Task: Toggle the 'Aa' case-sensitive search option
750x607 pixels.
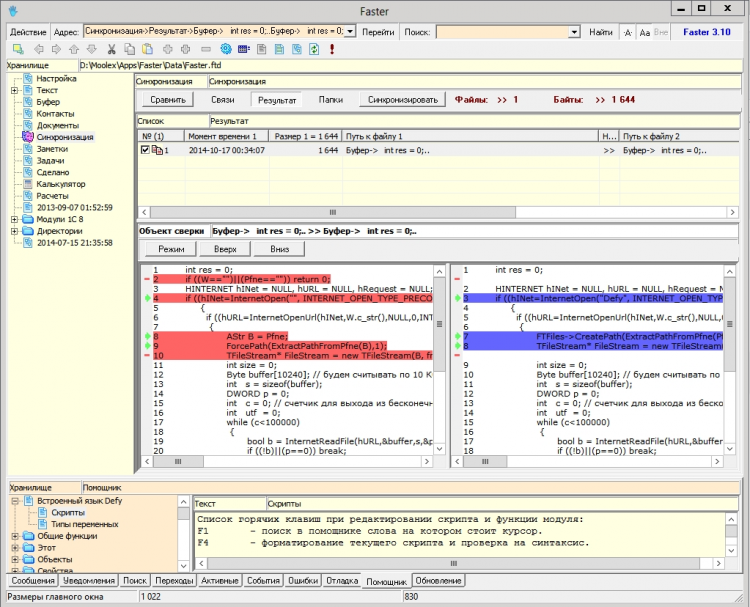Action: click(645, 33)
